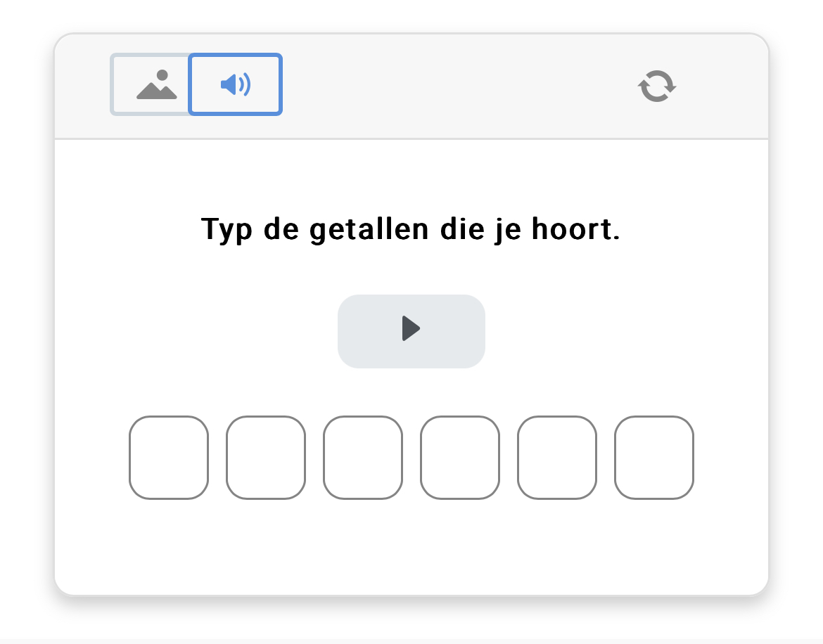Screen dimensions: 823x644
Task: Select the audio speaker challenge tab
Action: coord(236,85)
